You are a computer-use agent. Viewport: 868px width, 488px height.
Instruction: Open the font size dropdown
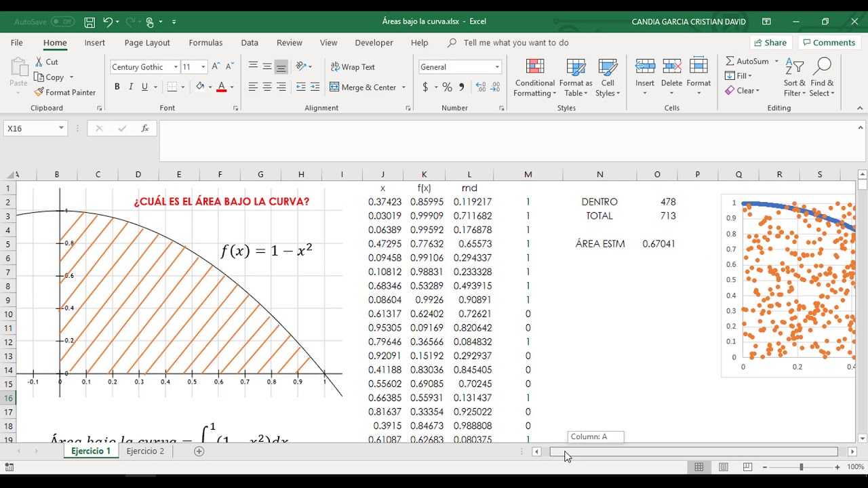point(203,67)
